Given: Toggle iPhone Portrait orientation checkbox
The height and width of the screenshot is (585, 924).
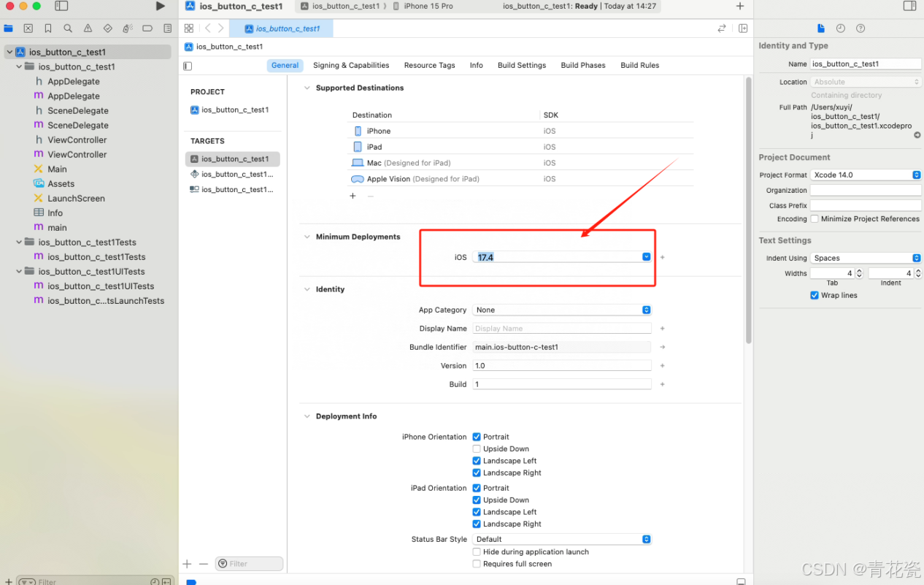Looking at the screenshot, I should (477, 437).
